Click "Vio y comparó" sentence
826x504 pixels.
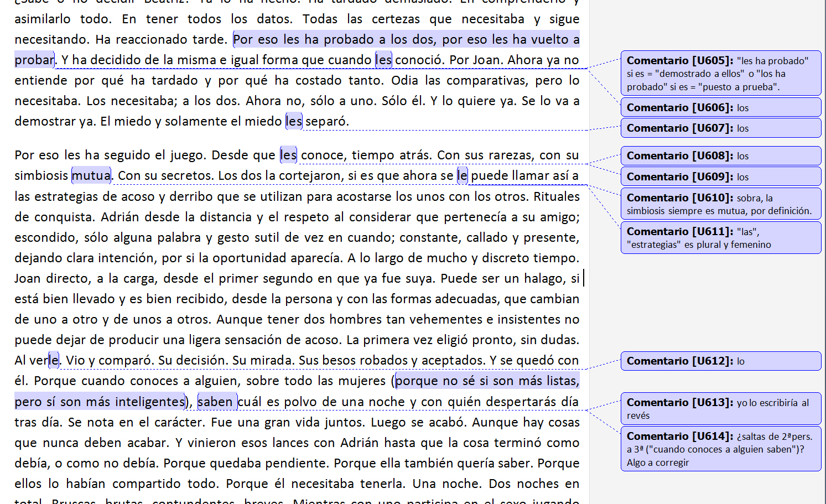coord(110,360)
